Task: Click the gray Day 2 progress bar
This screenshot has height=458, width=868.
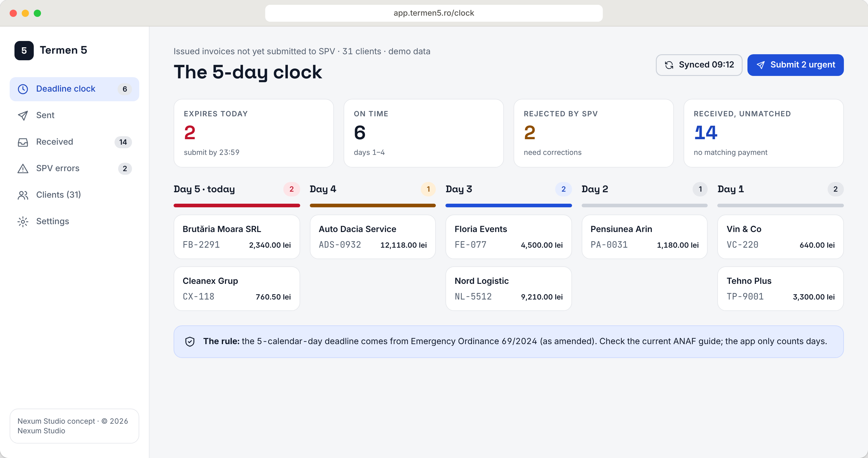Action: point(645,205)
